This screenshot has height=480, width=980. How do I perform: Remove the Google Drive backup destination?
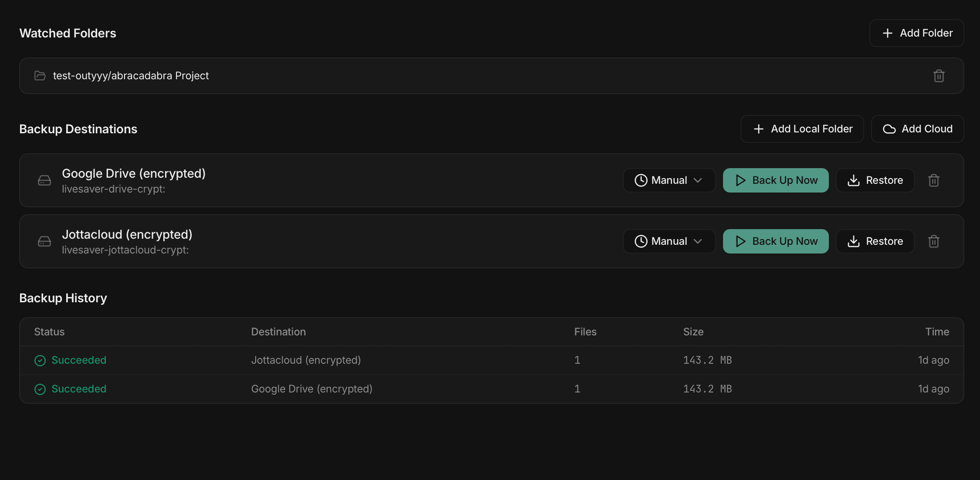click(x=933, y=180)
